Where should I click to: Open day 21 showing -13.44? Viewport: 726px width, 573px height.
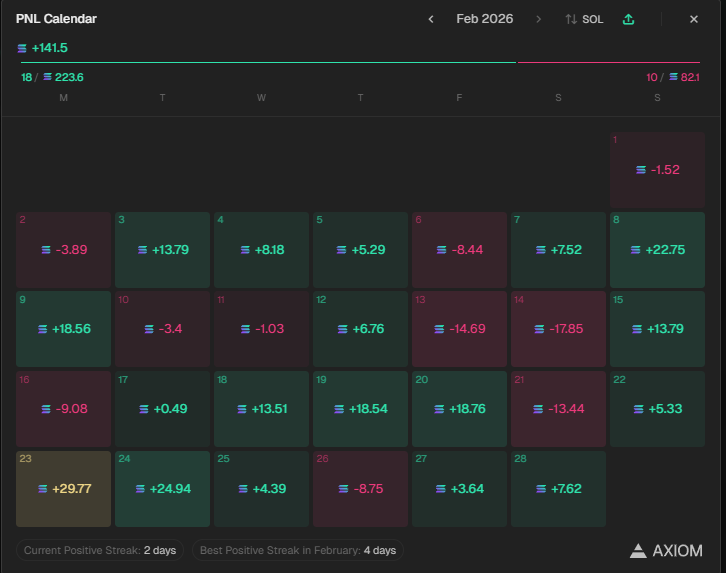point(558,409)
